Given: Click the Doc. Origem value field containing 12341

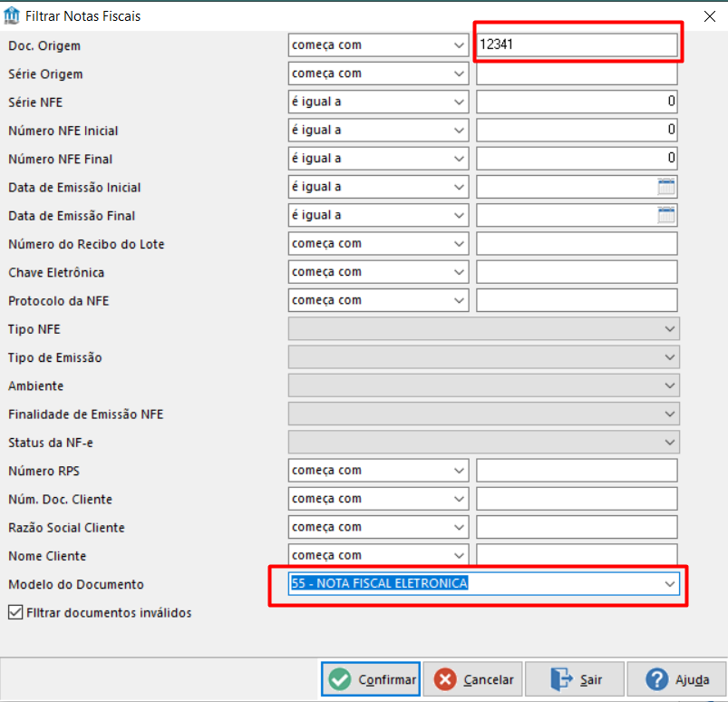Looking at the screenshot, I should point(577,45).
